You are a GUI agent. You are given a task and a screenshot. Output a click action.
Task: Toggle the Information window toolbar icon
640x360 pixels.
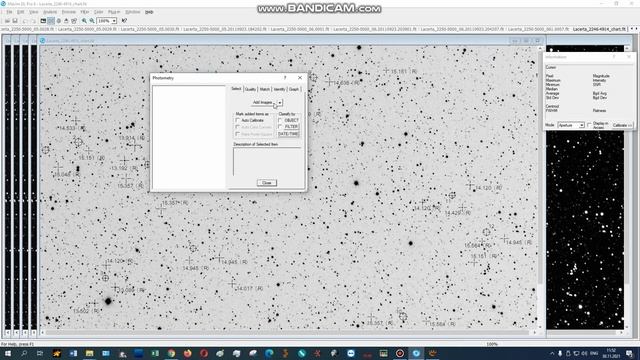(51, 21)
